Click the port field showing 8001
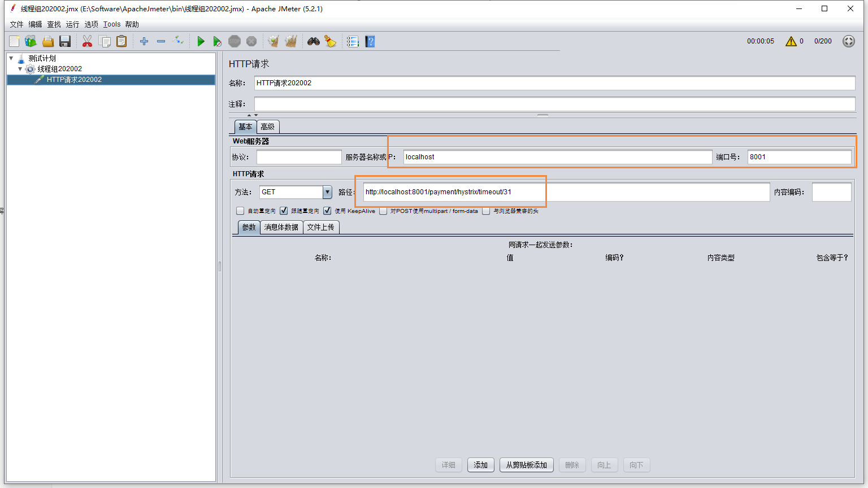Image resolution: width=868 pixels, height=488 pixels. [x=800, y=157]
